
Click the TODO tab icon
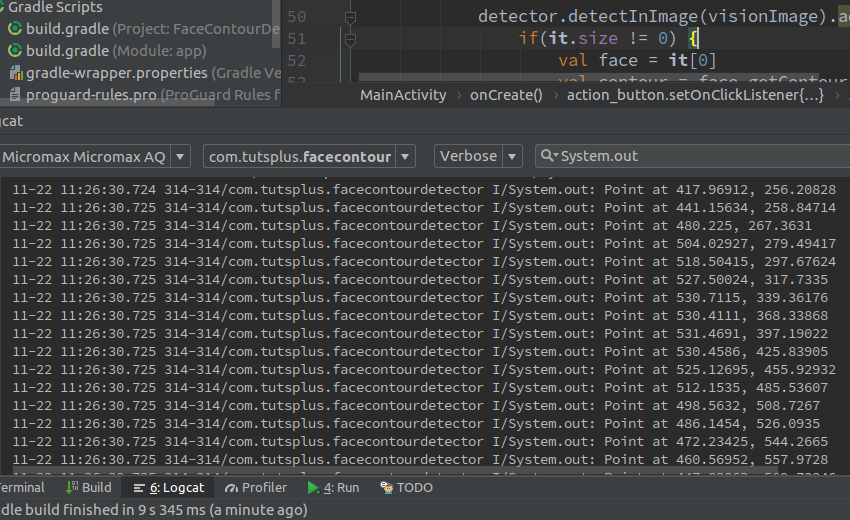point(387,488)
